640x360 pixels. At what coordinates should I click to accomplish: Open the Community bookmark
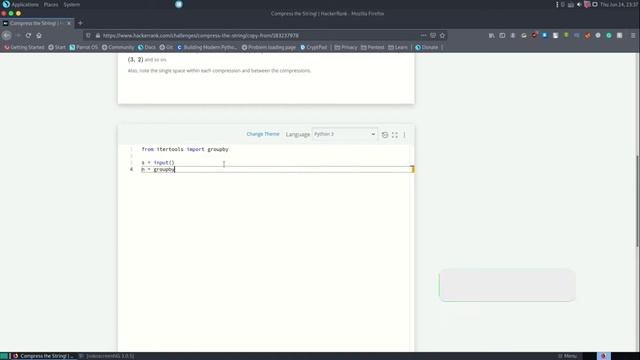coord(118,47)
